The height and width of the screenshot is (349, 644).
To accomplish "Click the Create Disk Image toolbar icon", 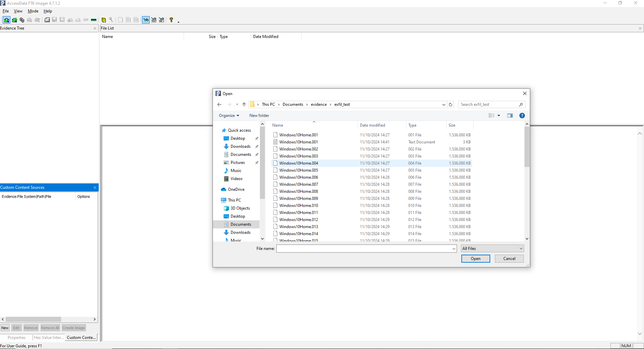I will click(x=47, y=20).
